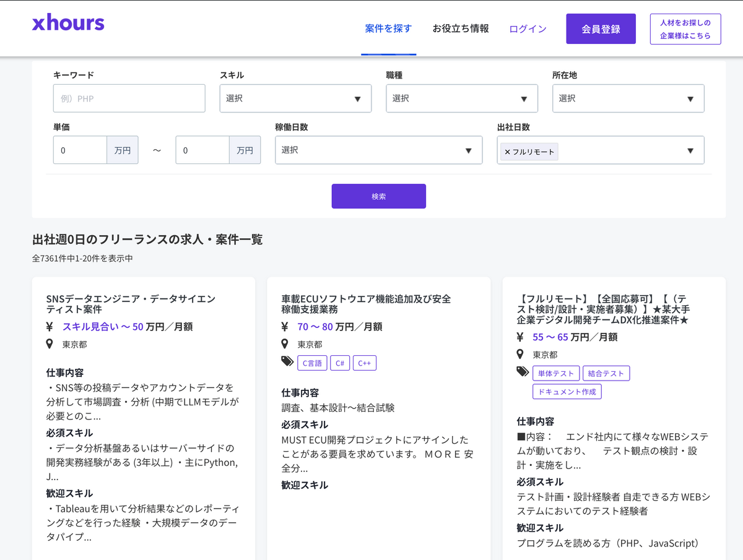Click the 結合テスト skill tag
The width and height of the screenshot is (743, 560).
606,373
